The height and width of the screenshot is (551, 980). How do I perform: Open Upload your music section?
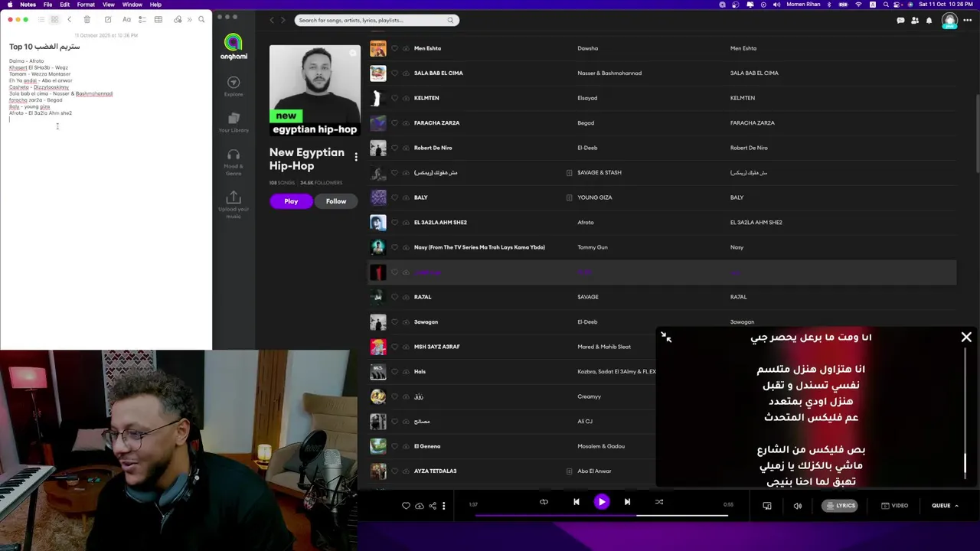[234, 204]
